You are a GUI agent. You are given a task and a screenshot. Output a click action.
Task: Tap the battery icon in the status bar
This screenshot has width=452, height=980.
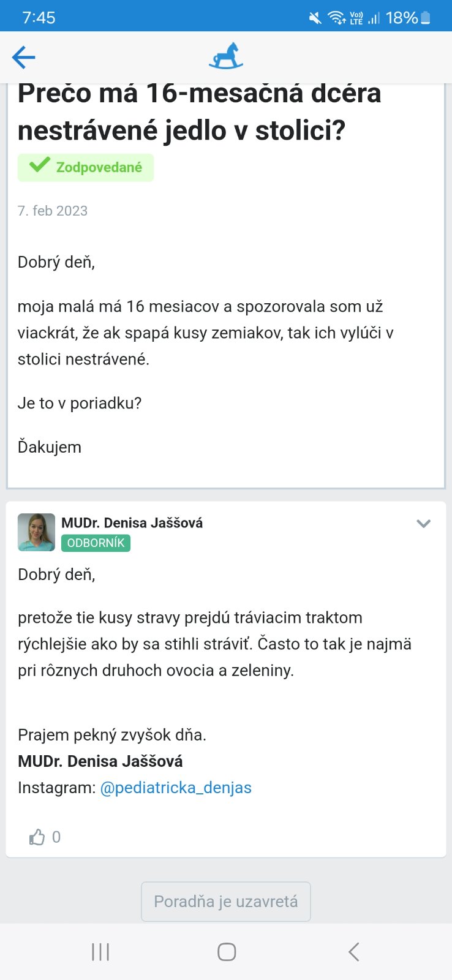click(x=426, y=18)
